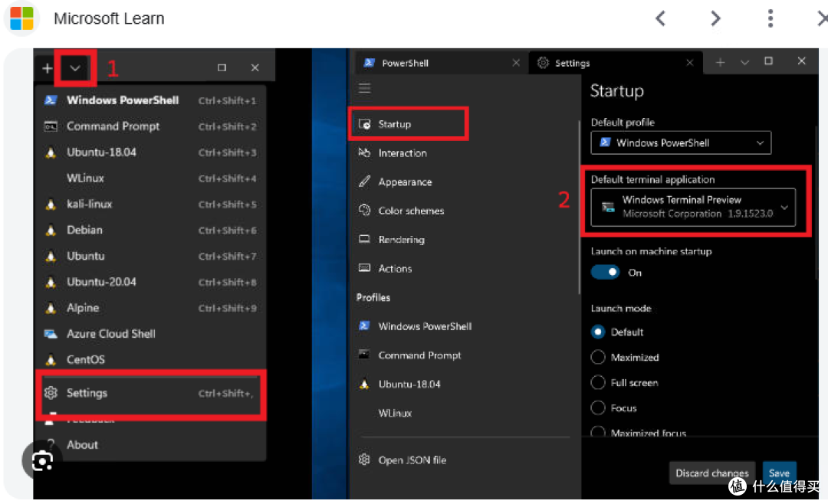Image resolution: width=828 pixels, height=504 pixels.
Task: Click the Discard changes button
Action: (x=711, y=473)
